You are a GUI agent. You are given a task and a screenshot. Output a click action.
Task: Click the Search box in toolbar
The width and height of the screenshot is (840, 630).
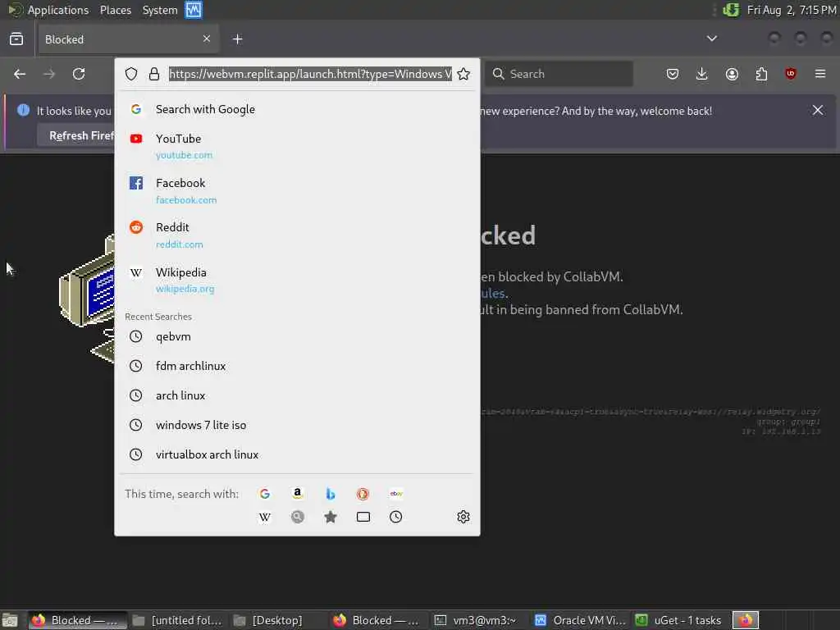click(x=559, y=74)
